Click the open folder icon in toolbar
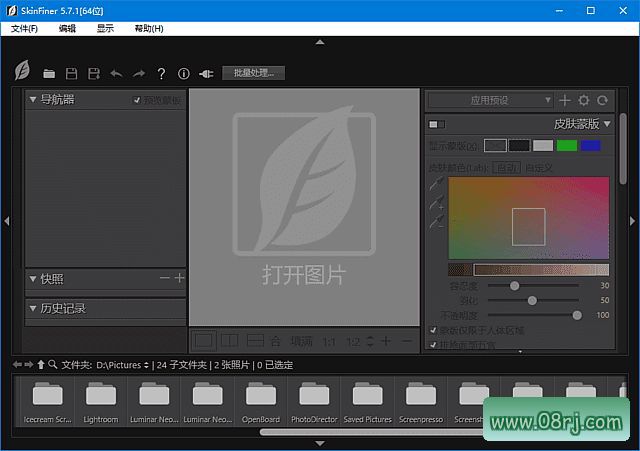 49,73
